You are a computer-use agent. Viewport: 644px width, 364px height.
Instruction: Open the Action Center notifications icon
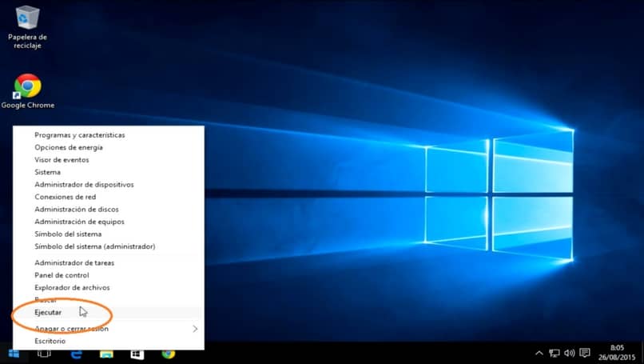click(585, 354)
